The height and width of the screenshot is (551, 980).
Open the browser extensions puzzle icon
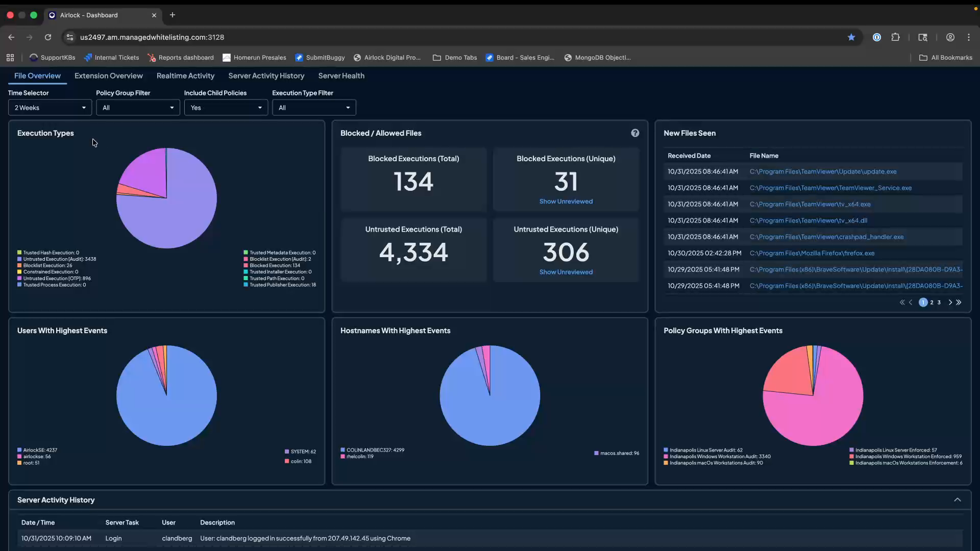click(x=896, y=37)
